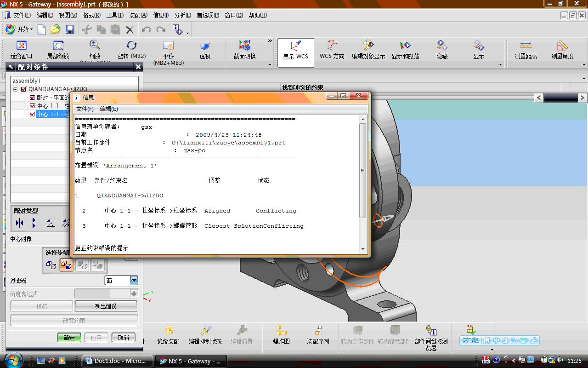Image resolution: width=588 pixels, height=368 pixels.
Task: Open Edit Object Display (编辑对象显示)
Action: (368, 50)
